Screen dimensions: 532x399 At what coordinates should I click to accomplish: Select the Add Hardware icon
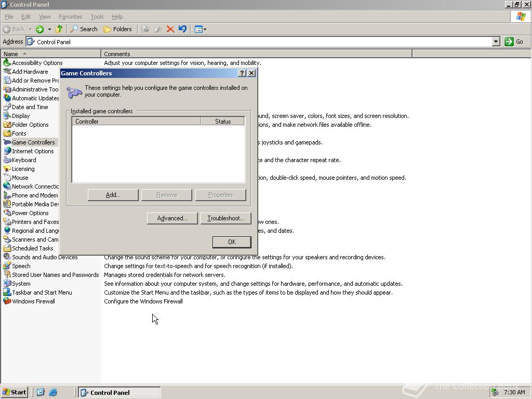click(7, 72)
